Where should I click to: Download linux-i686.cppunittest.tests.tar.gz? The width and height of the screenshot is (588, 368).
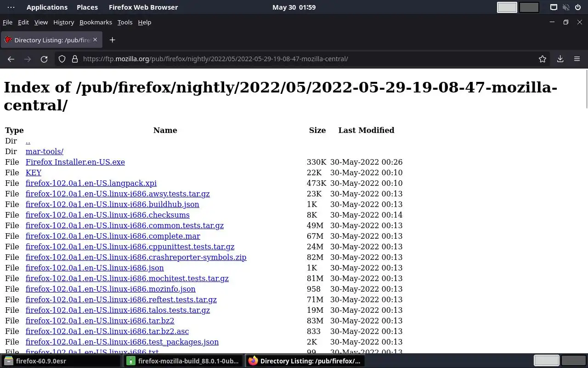pos(130,247)
